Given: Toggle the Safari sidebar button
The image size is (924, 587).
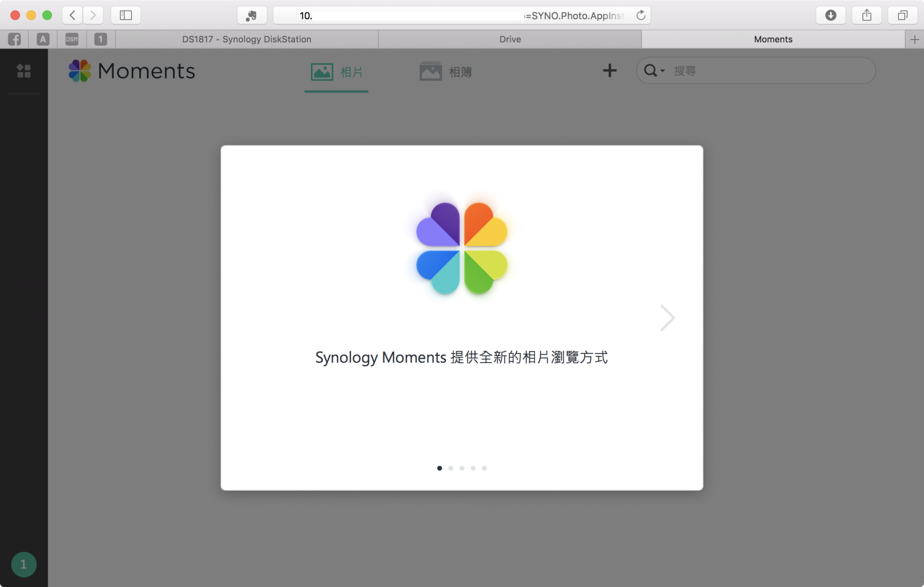Looking at the screenshot, I should tap(126, 15).
